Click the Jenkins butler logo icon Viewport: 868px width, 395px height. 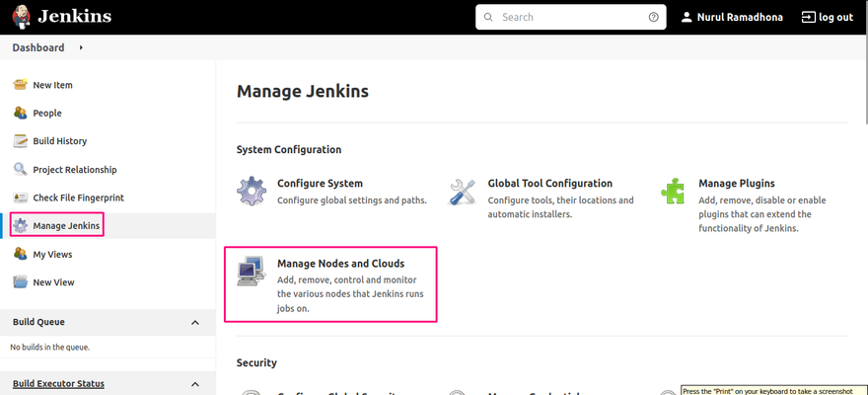click(x=22, y=17)
